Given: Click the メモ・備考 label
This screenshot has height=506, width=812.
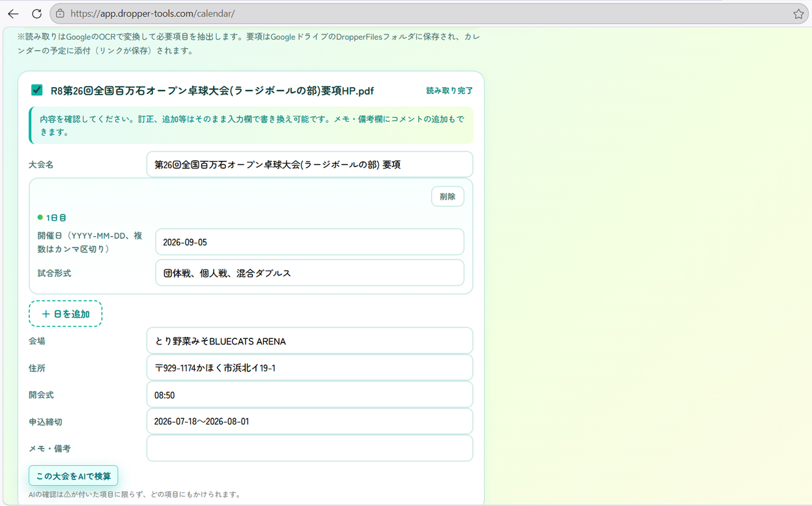Looking at the screenshot, I should coord(49,448).
